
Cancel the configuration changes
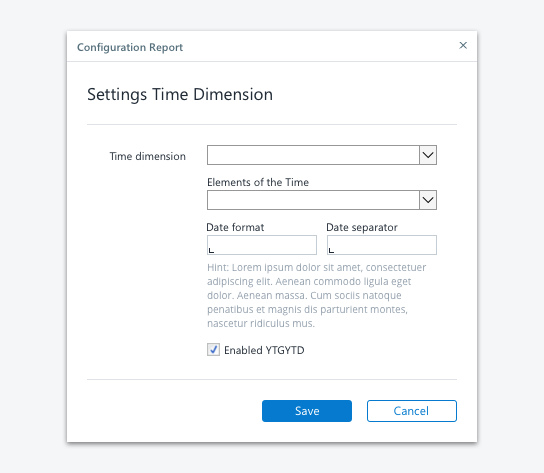click(412, 411)
